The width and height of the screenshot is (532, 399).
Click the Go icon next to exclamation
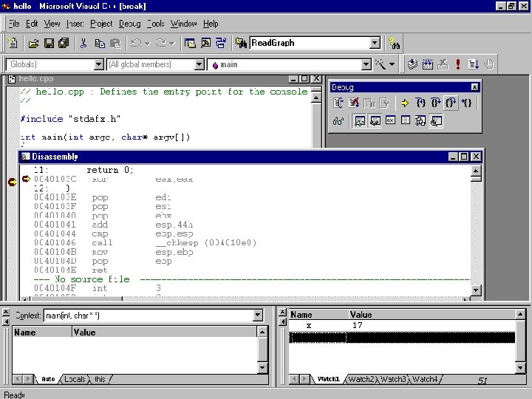474,64
